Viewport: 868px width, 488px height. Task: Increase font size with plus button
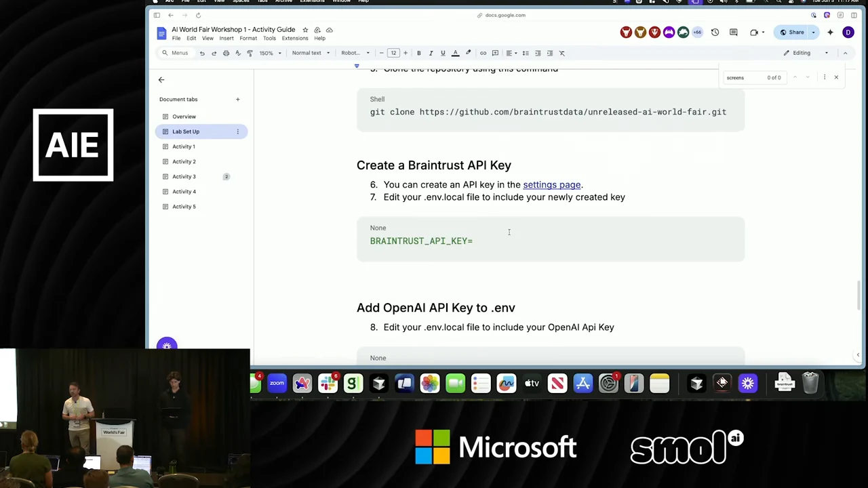(x=406, y=53)
